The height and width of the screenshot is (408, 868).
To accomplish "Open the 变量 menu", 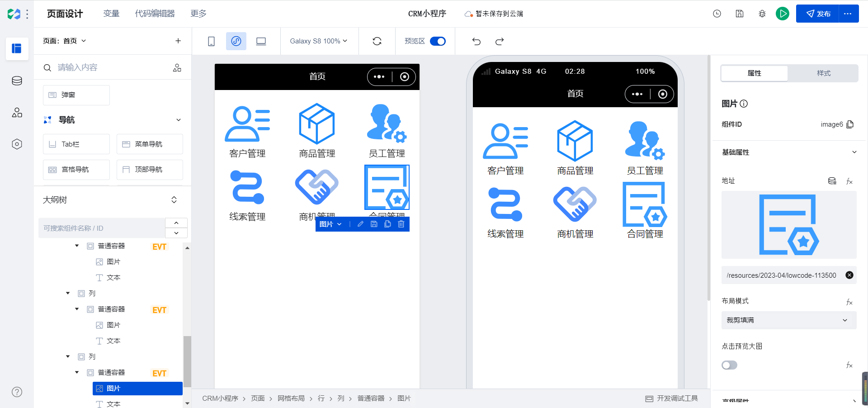I will pyautogui.click(x=111, y=14).
